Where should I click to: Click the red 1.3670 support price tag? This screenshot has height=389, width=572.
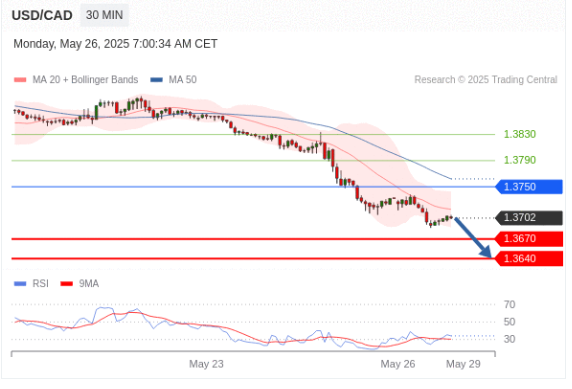pos(529,239)
